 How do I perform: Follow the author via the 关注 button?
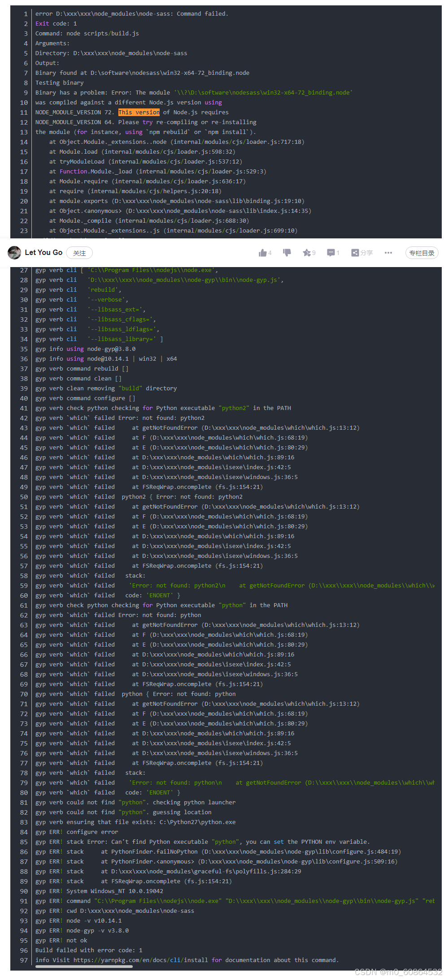pos(79,253)
